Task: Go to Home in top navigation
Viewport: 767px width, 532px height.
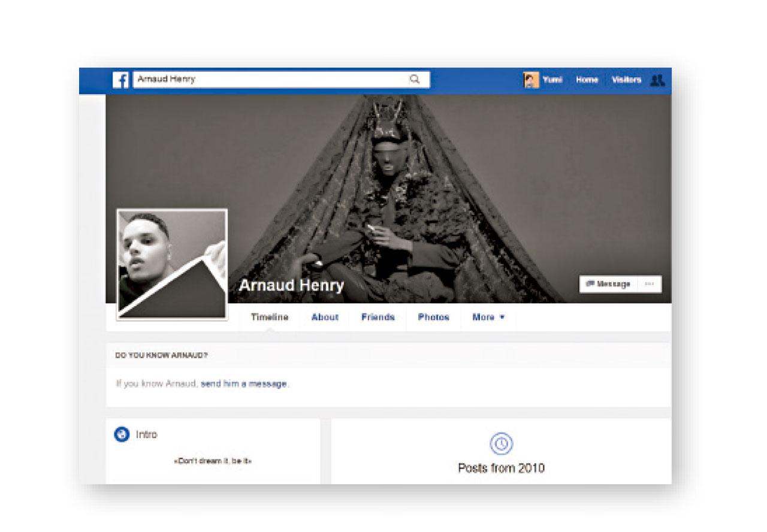Action: click(587, 80)
